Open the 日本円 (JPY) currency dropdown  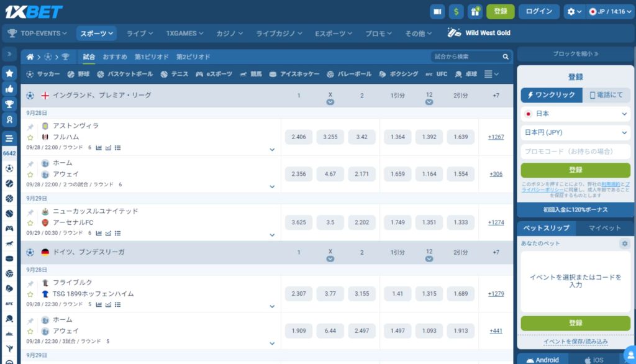576,132
